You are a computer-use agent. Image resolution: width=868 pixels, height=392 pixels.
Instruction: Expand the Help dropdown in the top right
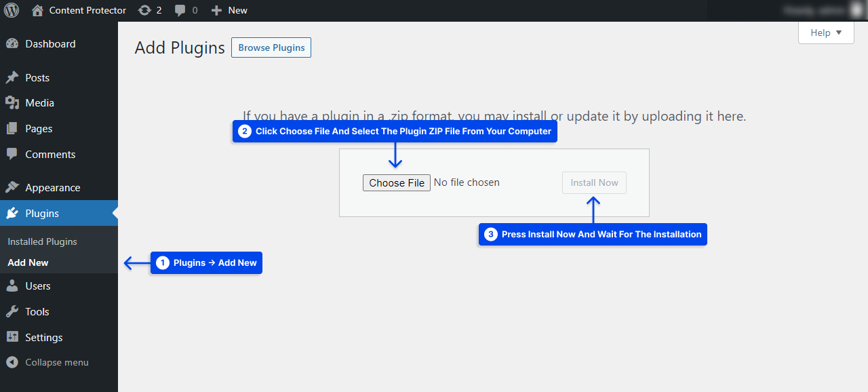[x=825, y=32]
